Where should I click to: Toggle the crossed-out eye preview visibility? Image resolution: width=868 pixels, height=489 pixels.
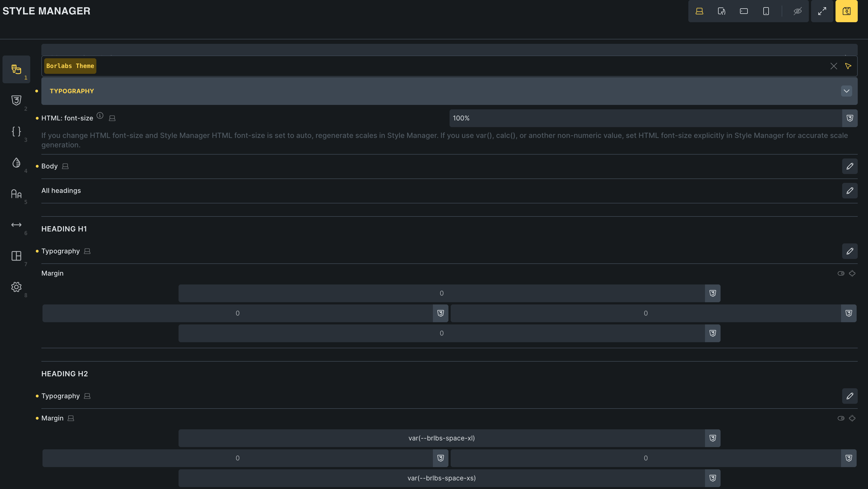[x=797, y=11]
